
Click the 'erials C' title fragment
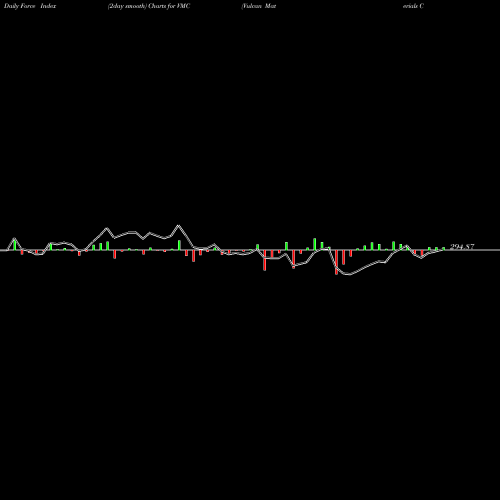(x=413, y=6)
